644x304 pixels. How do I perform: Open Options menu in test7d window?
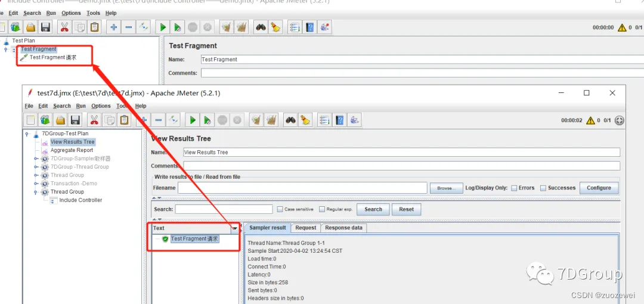pyautogui.click(x=101, y=106)
